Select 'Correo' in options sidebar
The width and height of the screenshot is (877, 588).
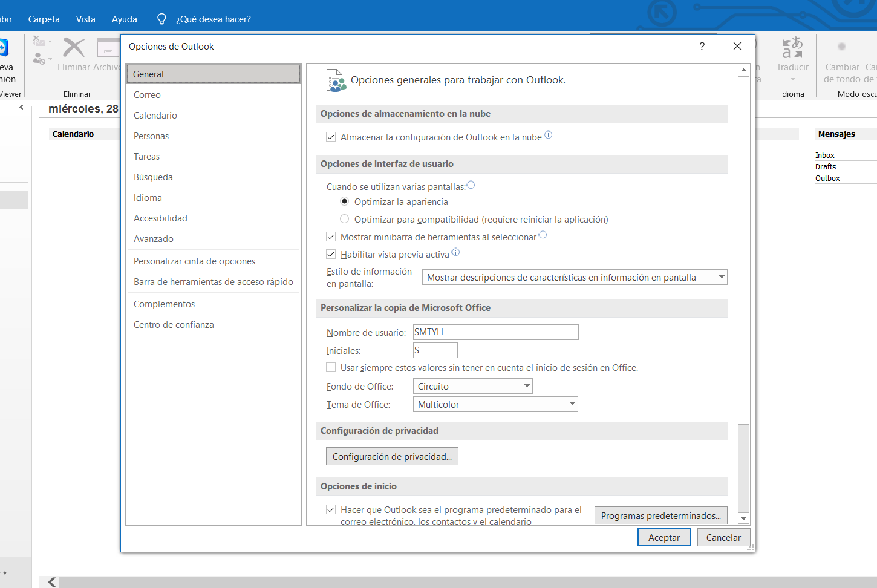(147, 95)
